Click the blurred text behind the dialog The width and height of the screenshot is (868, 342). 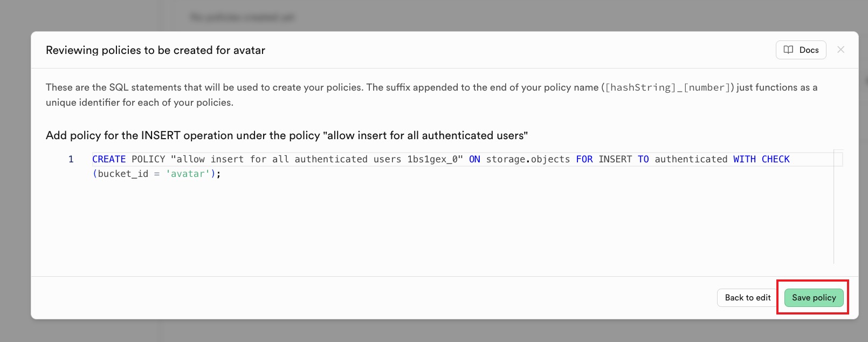coord(242,17)
